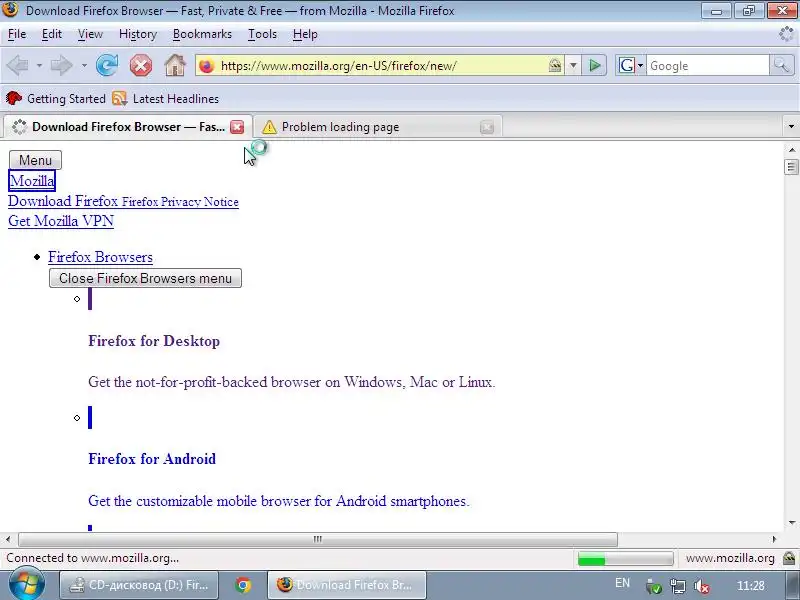Click the Firefox site icon in address bar
Screen dimensions: 800x600
pos(207,66)
